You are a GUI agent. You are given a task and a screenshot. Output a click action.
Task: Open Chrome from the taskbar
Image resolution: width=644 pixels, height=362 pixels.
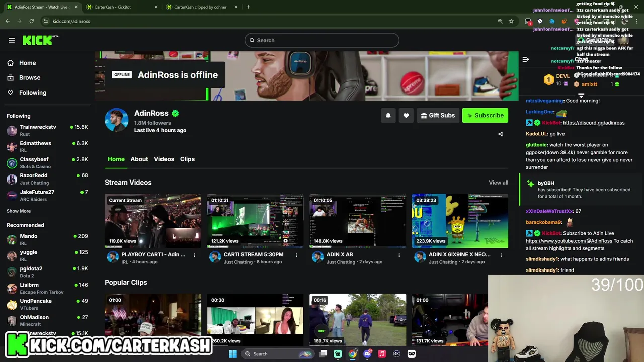click(x=353, y=354)
